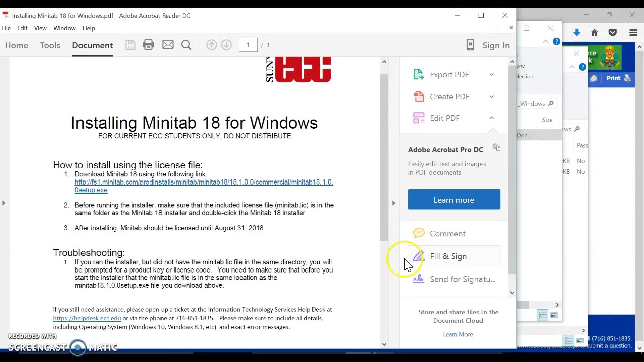Screen dimensions: 644x362
Task: Click the search icon in the _Windows search box
Action: pos(551,103)
